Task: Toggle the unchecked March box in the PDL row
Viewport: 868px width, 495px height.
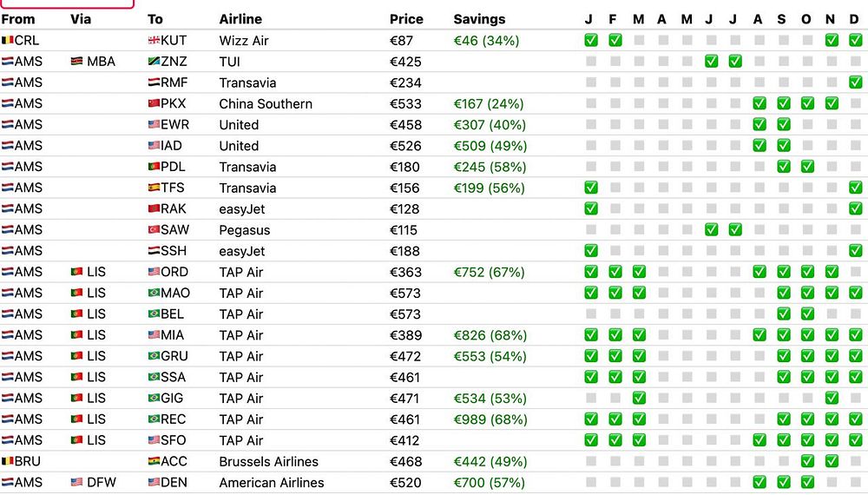Action: 639,167
